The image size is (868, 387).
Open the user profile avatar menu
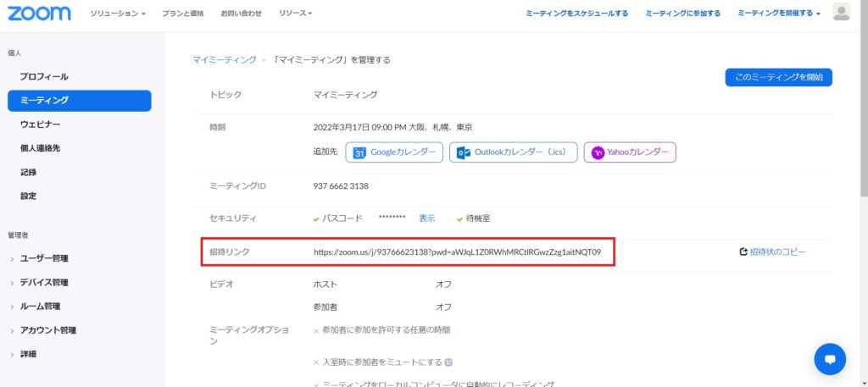pyautogui.click(x=841, y=12)
